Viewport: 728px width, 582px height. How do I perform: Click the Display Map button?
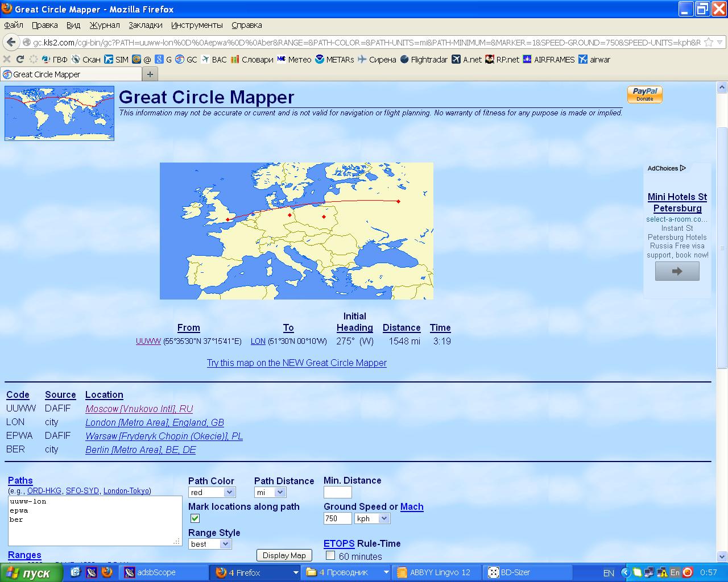pos(284,555)
